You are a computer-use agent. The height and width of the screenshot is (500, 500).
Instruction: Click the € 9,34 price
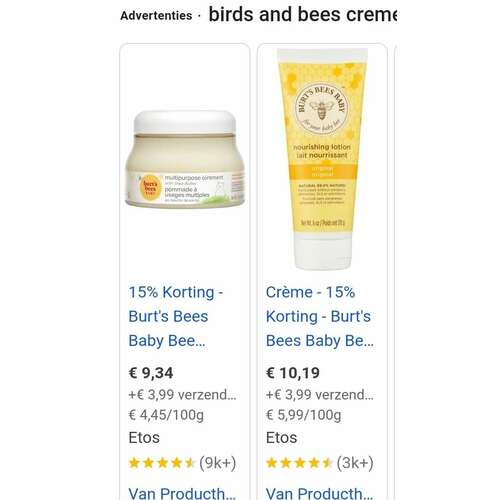point(151,373)
